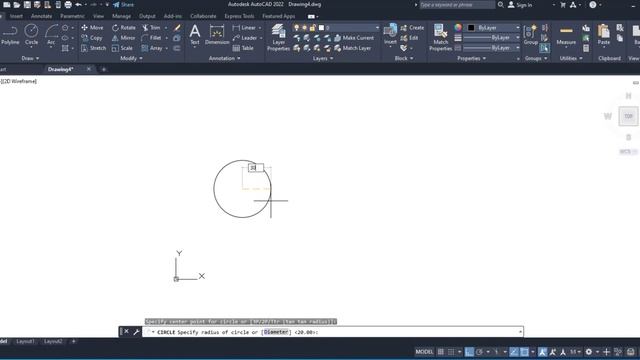
Task: Select the Polyline tool
Action: [10, 35]
